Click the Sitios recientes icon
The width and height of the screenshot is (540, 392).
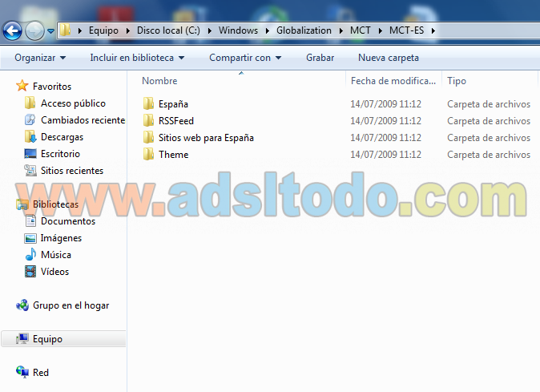[30, 171]
